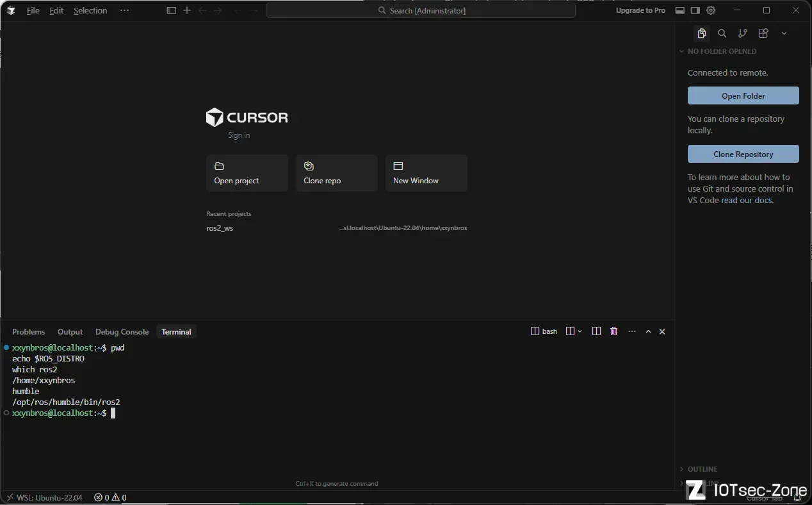Click the Open project card
Image resolution: width=812 pixels, height=505 pixels.
pos(247,173)
